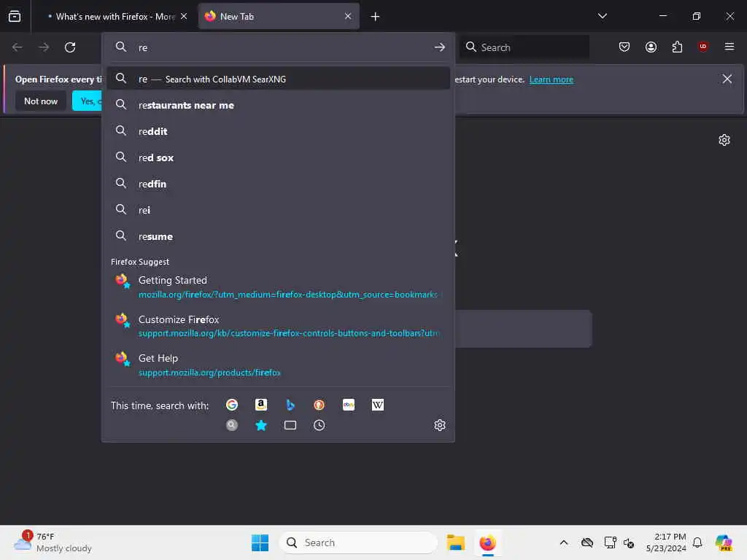Choose the red sox suggestion
The height and width of the screenshot is (560, 747).
point(279,157)
